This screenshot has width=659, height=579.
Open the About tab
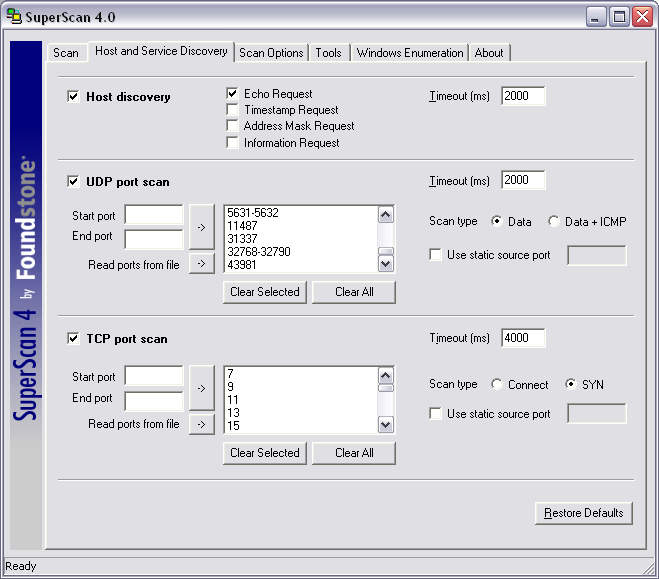(x=489, y=53)
